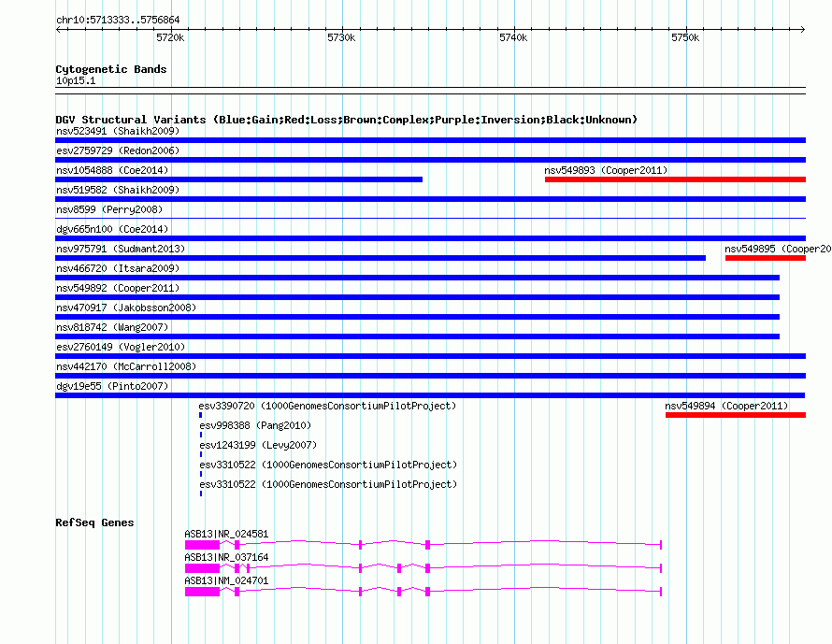Click the DGV Structural Variants track title
Image resolution: width=832 pixels, height=644 pixels.
[x=347, y=120]
